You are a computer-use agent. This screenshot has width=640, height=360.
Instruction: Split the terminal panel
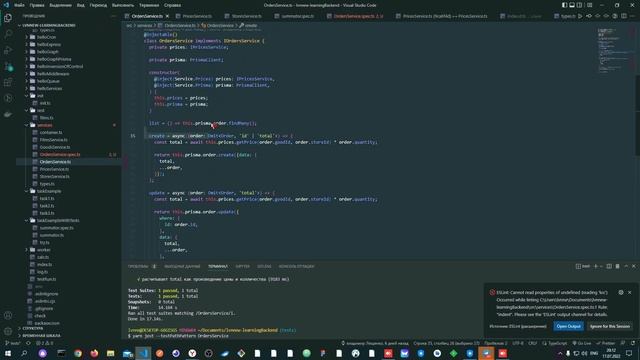[x=609, y=266]
